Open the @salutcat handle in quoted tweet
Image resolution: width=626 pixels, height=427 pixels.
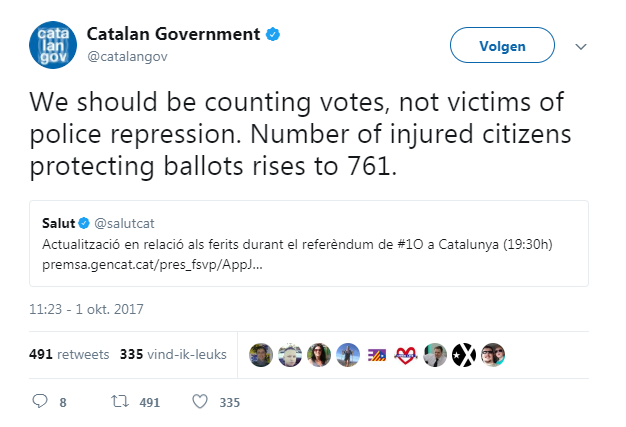[x=124, y=223]
